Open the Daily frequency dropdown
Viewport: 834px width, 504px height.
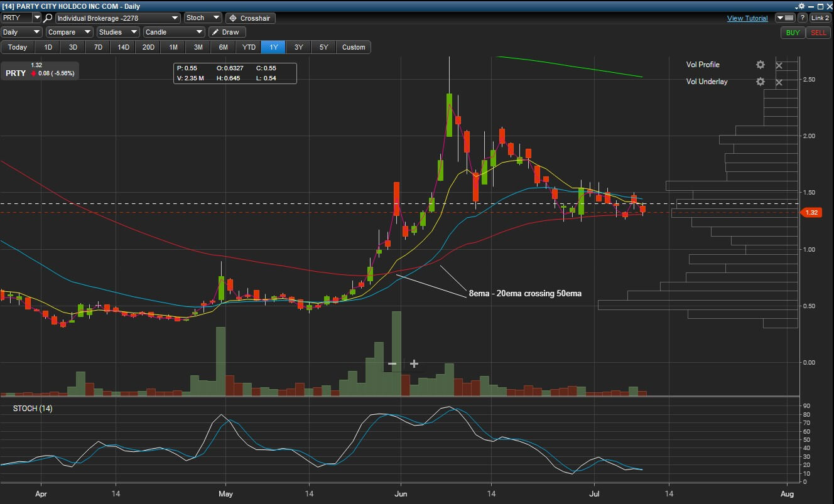click(x=21, y=32)
